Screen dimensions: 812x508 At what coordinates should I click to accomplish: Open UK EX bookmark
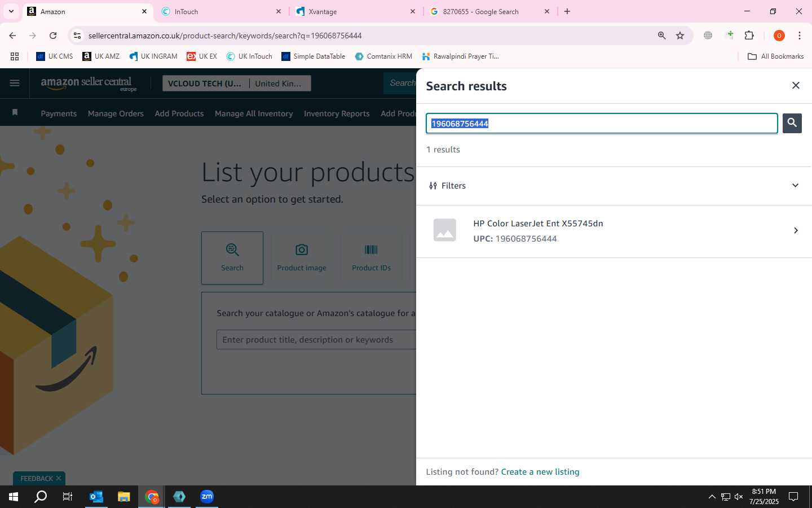(202, 56)
